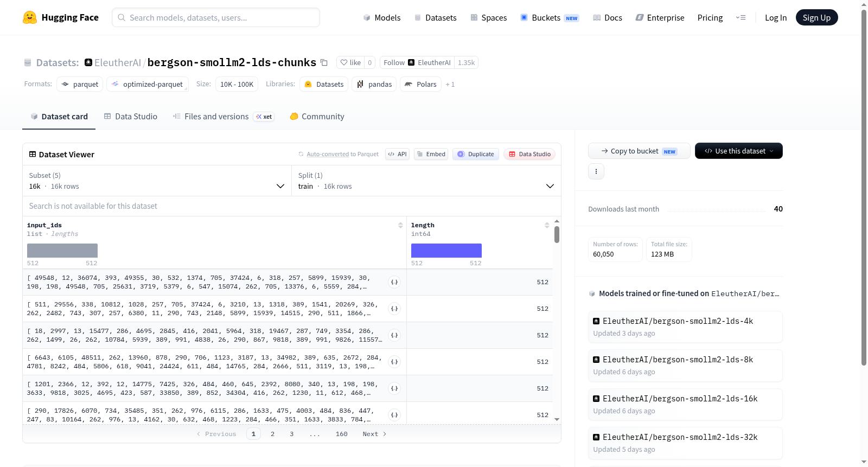The image size is (868, 467).
Task: Expand input_ids cell for row starting 1201
Action: tap(394, 388)
